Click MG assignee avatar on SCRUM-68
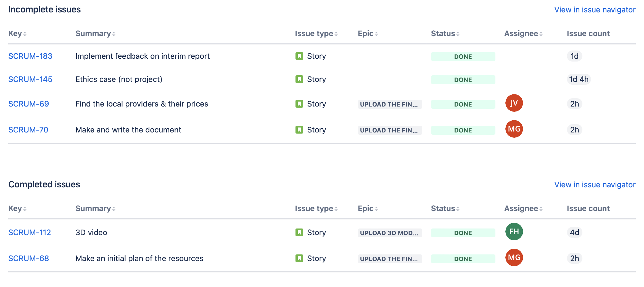This screenshot has height=287, width=644. pos(514,258)
